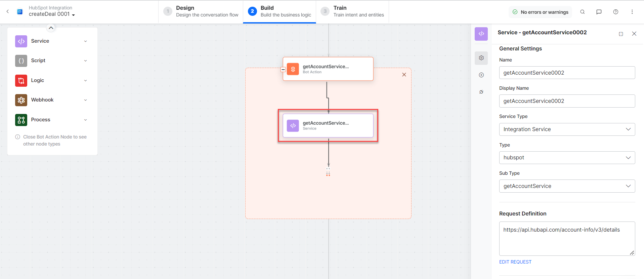
Task: Expand the Webhook node category
Action: click(x=85, y=100)
